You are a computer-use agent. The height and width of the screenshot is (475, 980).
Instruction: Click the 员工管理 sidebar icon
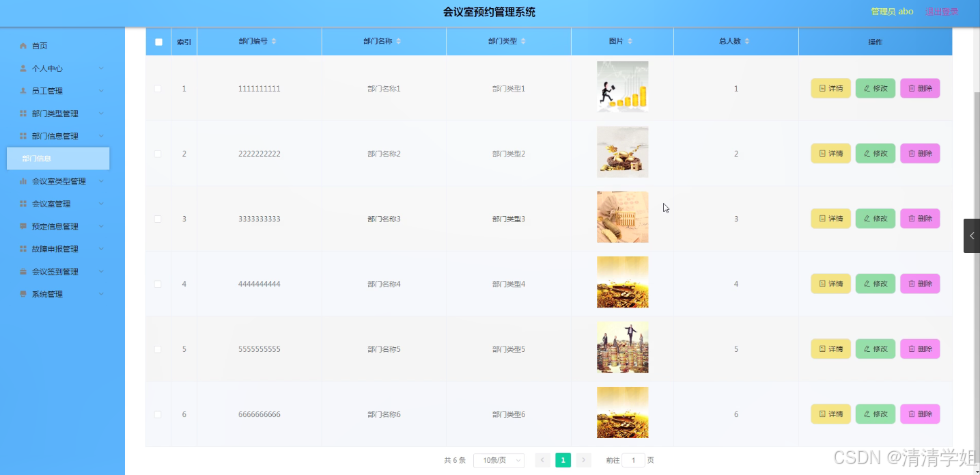24,90
